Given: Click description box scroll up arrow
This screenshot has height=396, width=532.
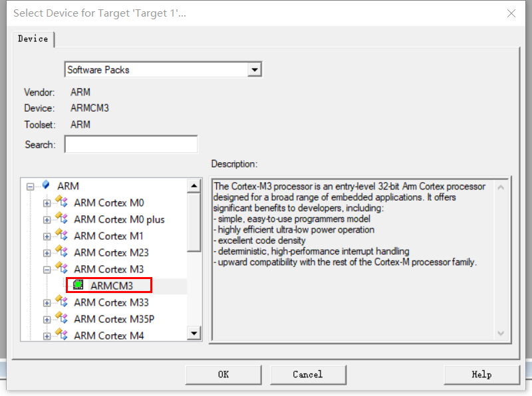Looking at the screenshot, I should [501, 187].
